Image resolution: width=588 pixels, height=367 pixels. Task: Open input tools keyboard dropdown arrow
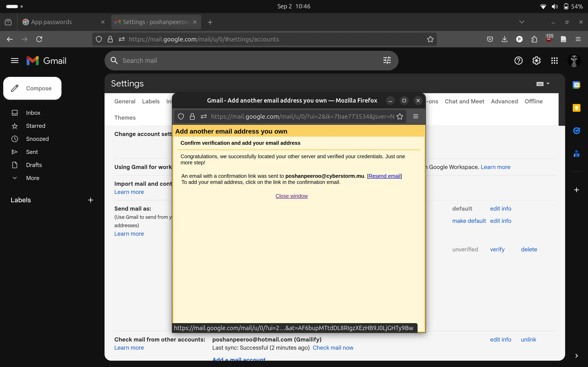(x=548, y=84)
